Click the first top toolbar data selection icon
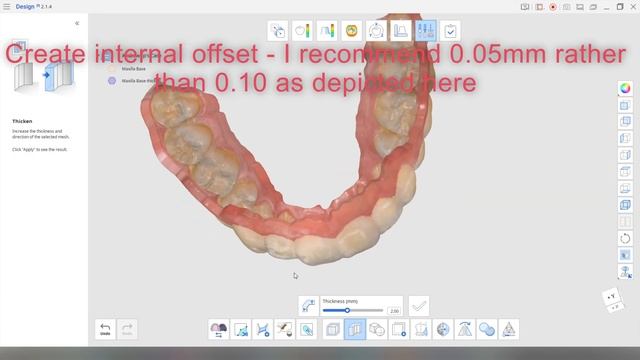Viewport: 640px width, 360px height. coord(278,31)
